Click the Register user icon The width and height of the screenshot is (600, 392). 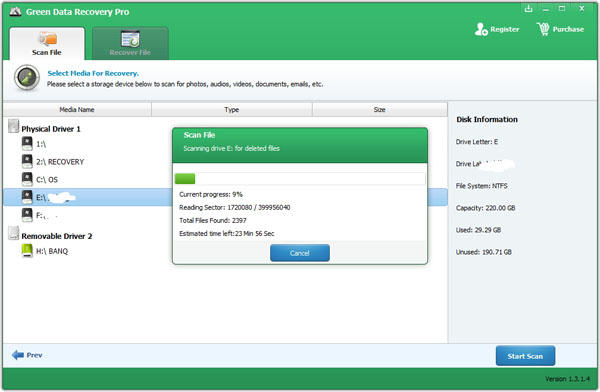coord(481,29)
